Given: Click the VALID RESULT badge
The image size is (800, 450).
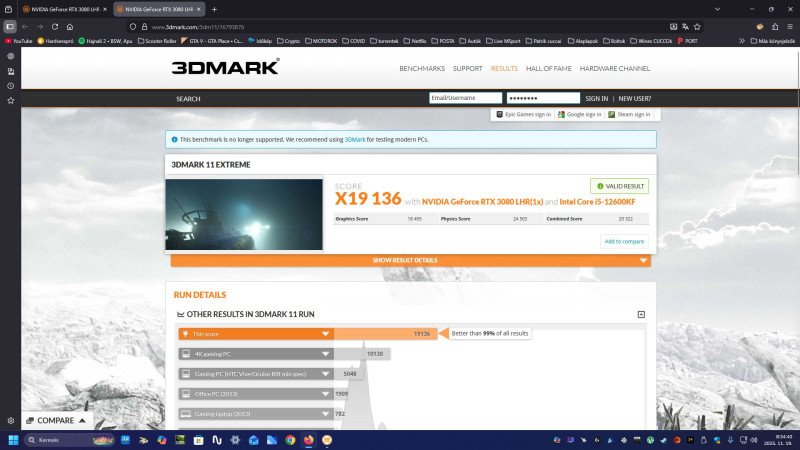Looking at the screenshot, I should [x=619, y=186].
